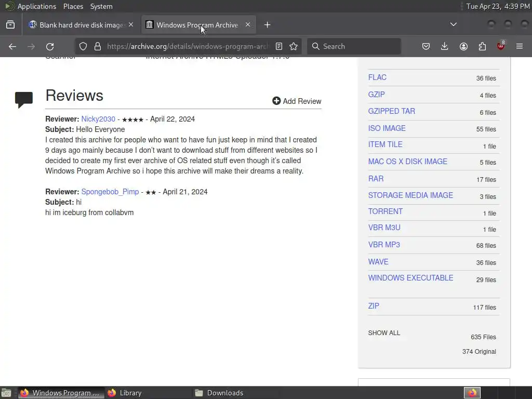Switch to the Blank hard drive disk image tab

pyautogui.click(x=81, y=25)
